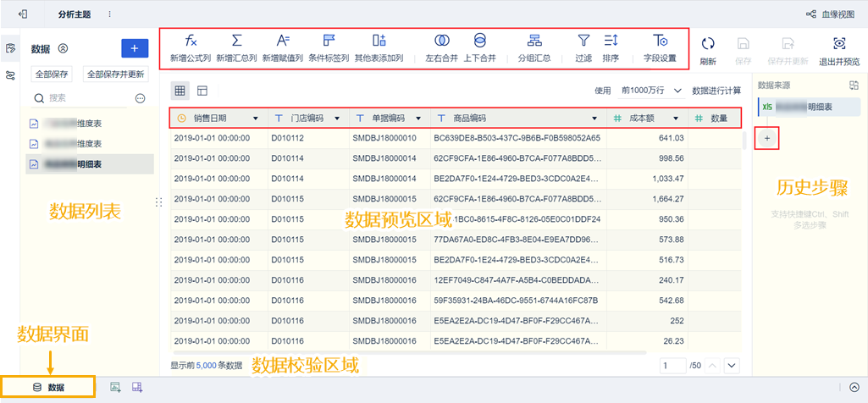Screen dimensions: 868x403
Task: Select the data editing sidebar icon
Action: [10, 48]
